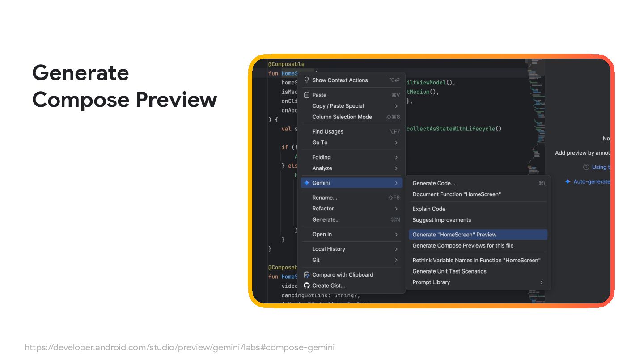Open the Analyze submenu
The width and height of the screenshot is (644, 362).
coord(352,168)
